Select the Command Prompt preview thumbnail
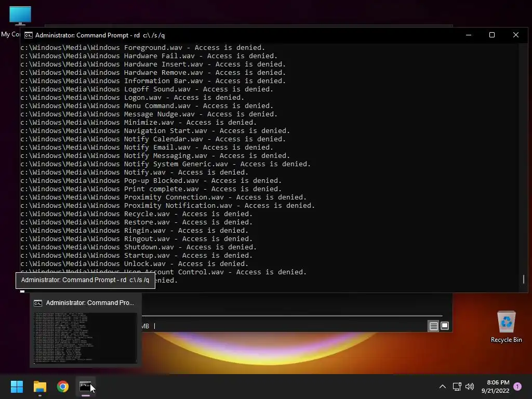This screenshot has width=532, height=399. coord(85,338)
